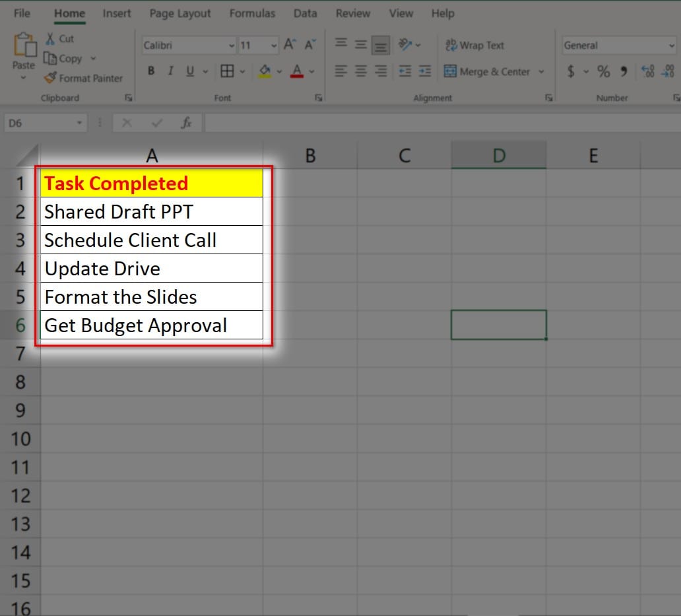Switch to the Insert ribbon tab
This screenshot has height=616, width=681.
click(x=117, y=13)
